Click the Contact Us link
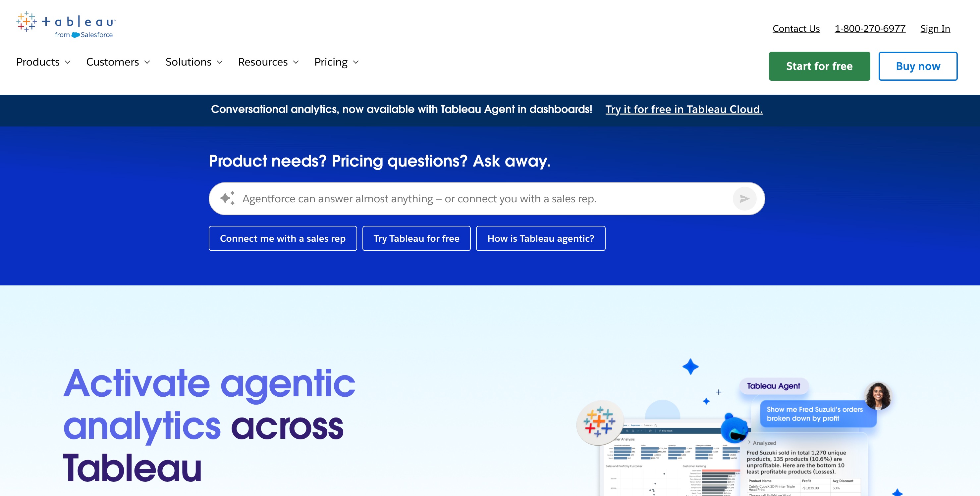The width and height of the screenshot is (980, 496). coord(796,28)
